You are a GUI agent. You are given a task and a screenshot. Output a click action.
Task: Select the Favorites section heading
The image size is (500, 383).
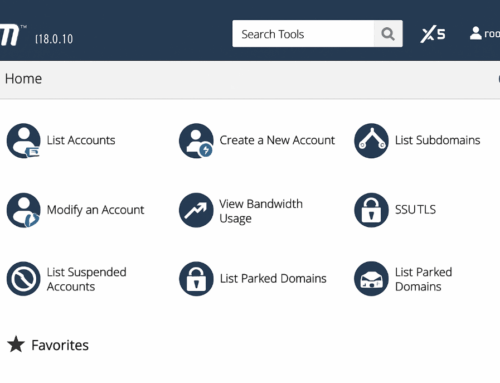coord(60,345)
